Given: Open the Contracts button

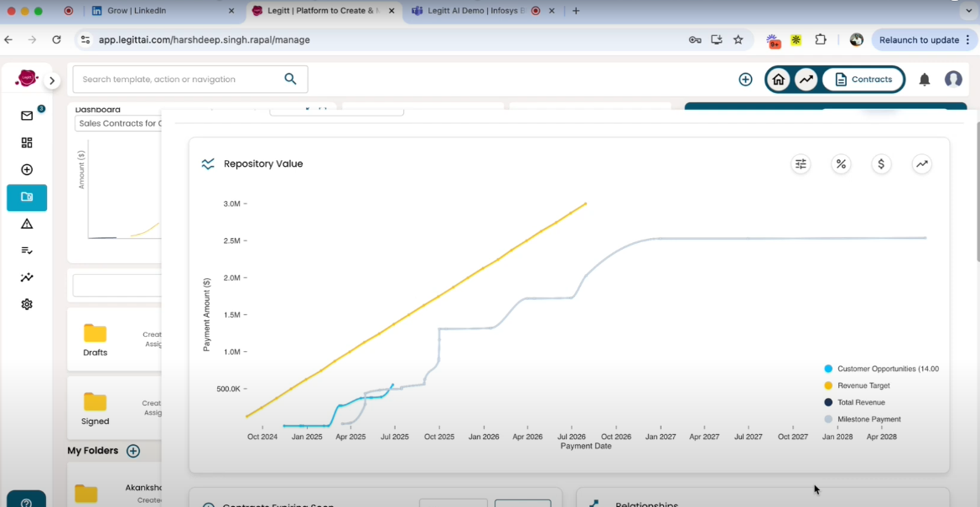Looking at the screenshot, I should 863,80.
